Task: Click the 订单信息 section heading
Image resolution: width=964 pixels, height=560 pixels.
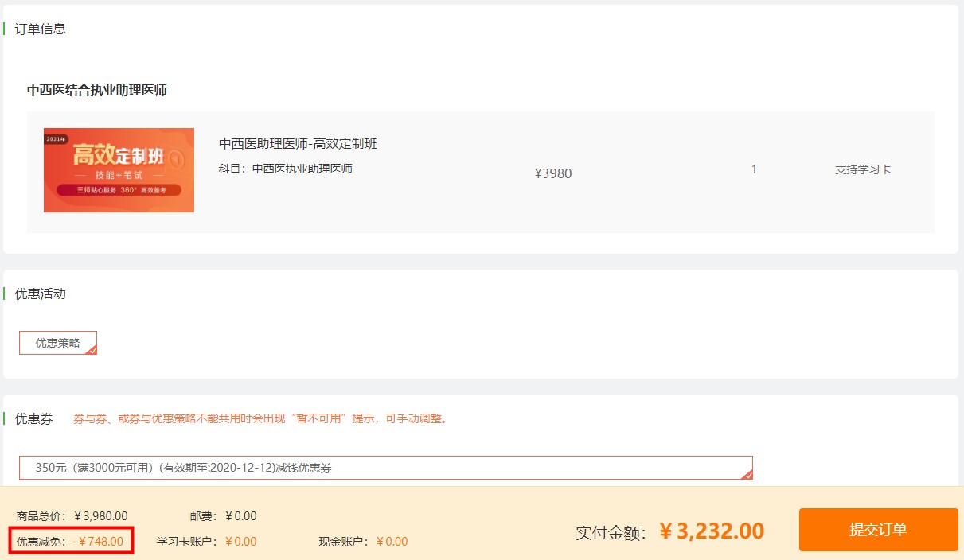Action: click(40, 29)
